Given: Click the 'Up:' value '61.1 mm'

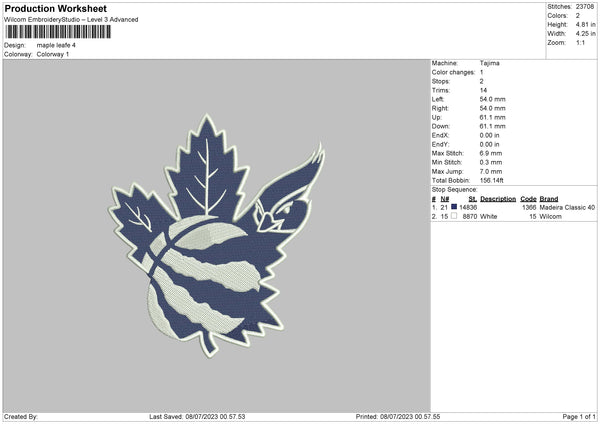Looking at the screenshot, I should point(492,117).
